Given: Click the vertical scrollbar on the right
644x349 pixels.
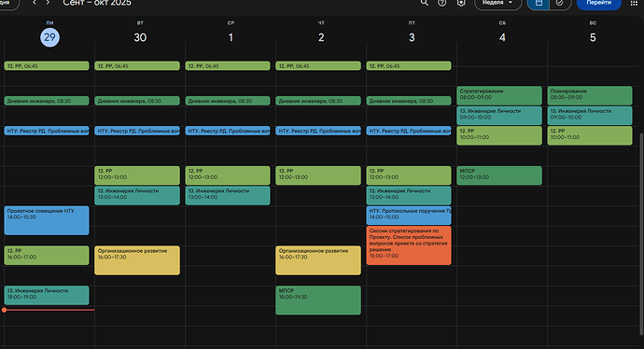Looking at the screenshot, I should (x=641, y=234).
